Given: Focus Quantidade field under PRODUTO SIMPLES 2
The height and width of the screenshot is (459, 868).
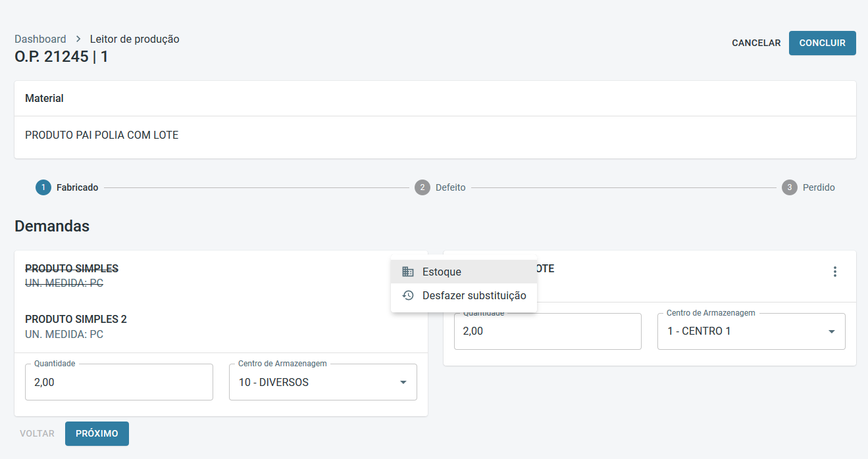Looking at the screenshot, I should pyautogui.click(x=118, y=382).
